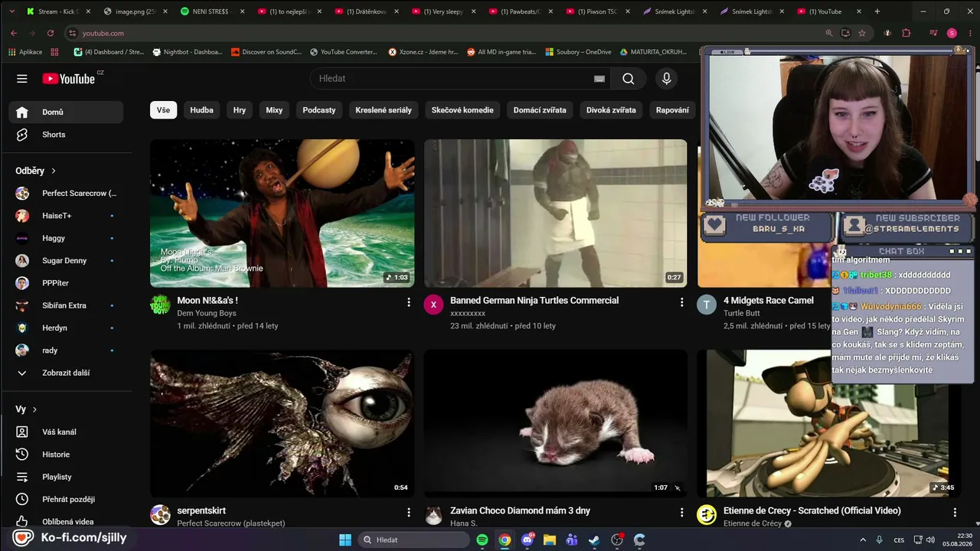Image resolution: width=980 pixels, height=551 pixels.
Task: Select the Divoká zvířata filter chip
Action: pos(611,110)
